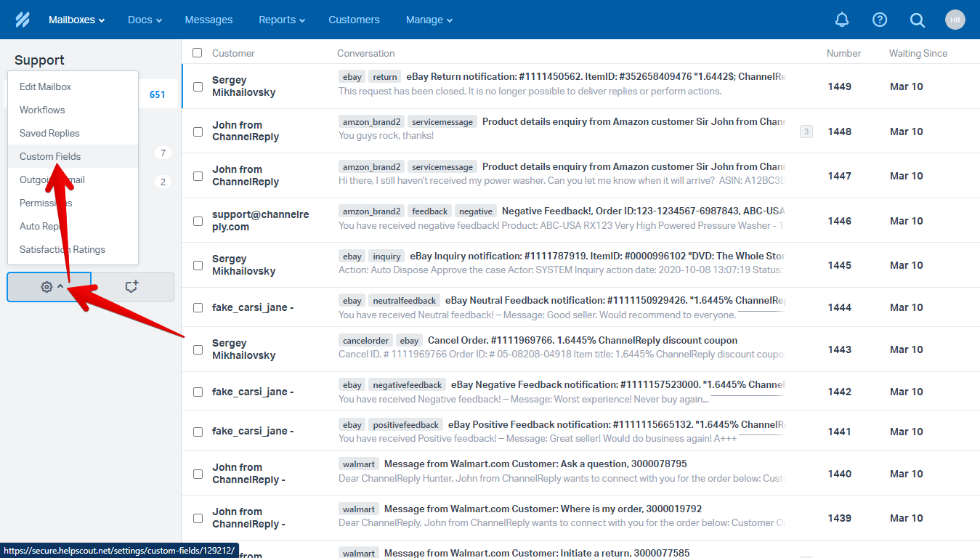This screenshot has height=558, width=980.
Task: Expand the Manage dropdown
Action: 429,20
